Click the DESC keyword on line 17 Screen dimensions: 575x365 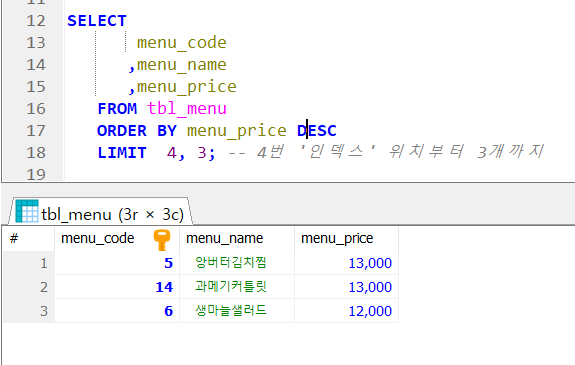tap(317, 131)
